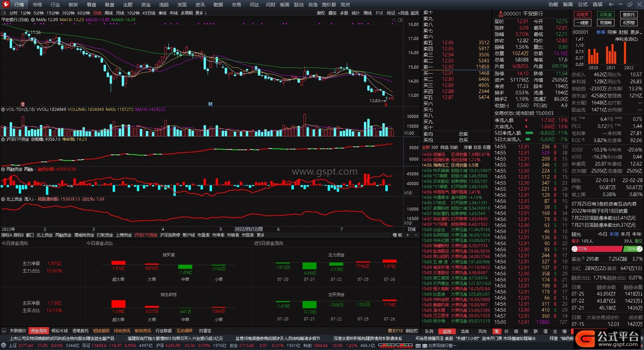Click the 2022/05/12/四 date marker on timeline
Screen dimensions: 644x350
(x=249, y=229)
